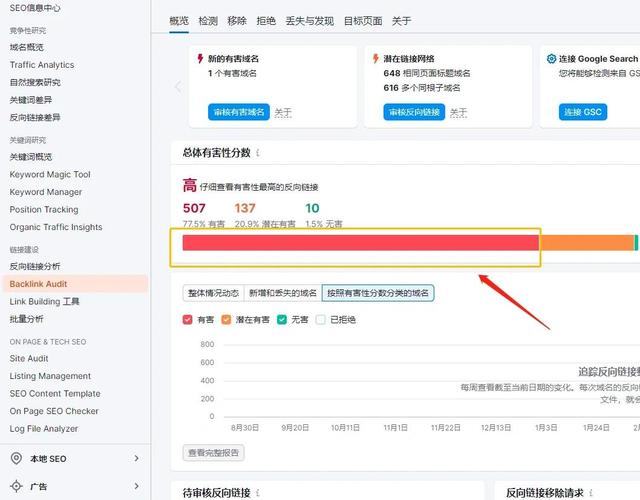The height and width of the screenshot is (500, 640).
Task: Open the 概览 tab
Action: pyautogui.click(x=179, y=21)
